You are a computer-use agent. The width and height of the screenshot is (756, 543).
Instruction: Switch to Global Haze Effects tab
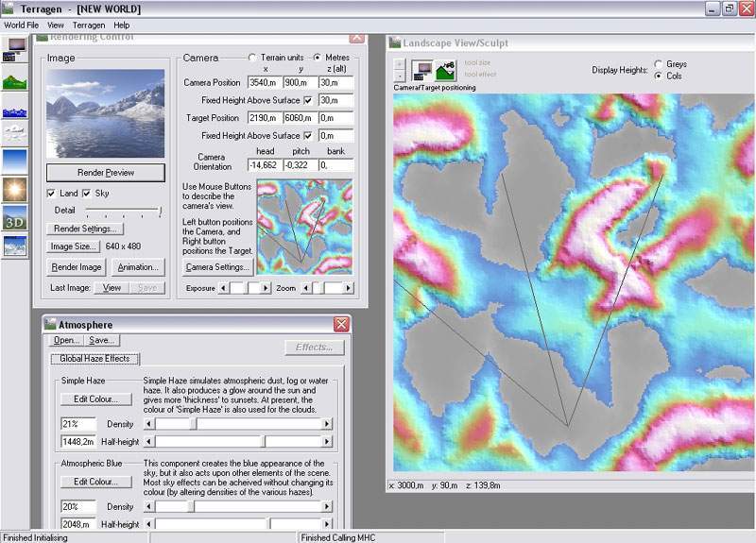click(x=95, y=359)
